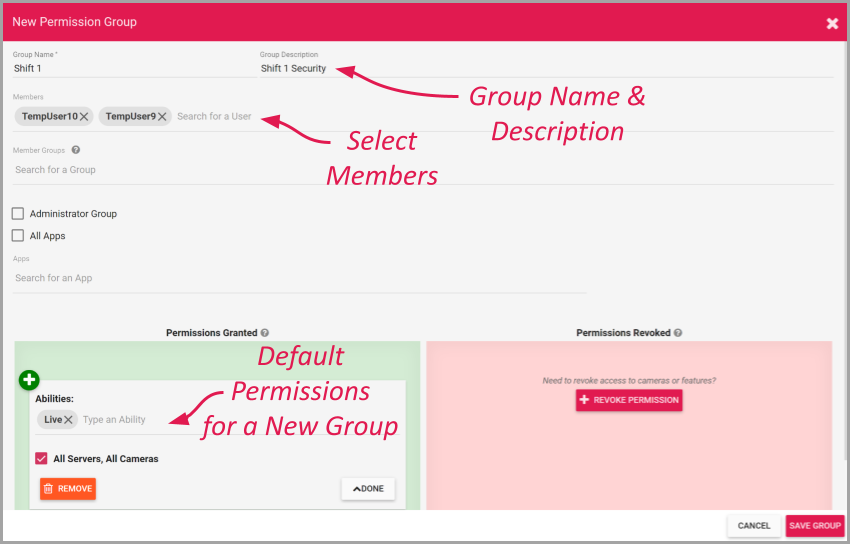Viewport: 850px width, 544px height.
Task: Click the Member Groups label
Action: click(39, 151)
